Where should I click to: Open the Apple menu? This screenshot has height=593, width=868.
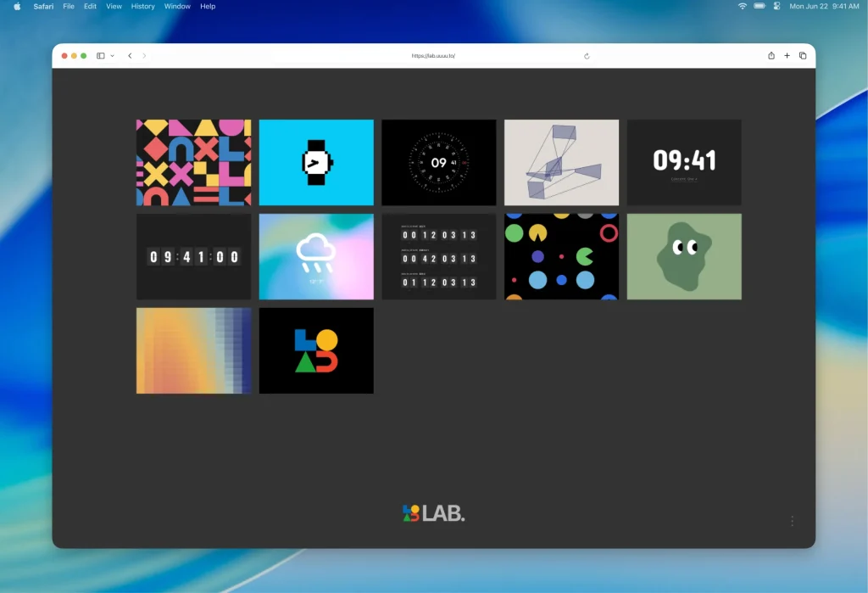tap(17, 6)
